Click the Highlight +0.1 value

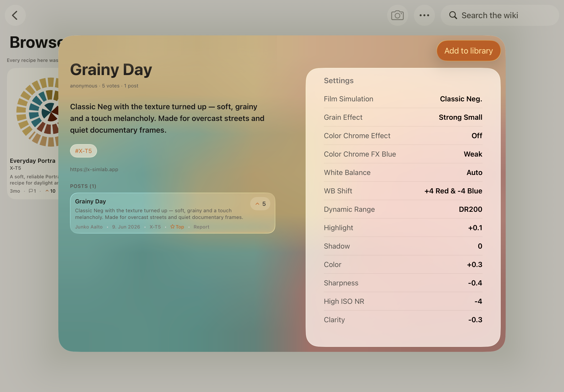coord(475,228)
